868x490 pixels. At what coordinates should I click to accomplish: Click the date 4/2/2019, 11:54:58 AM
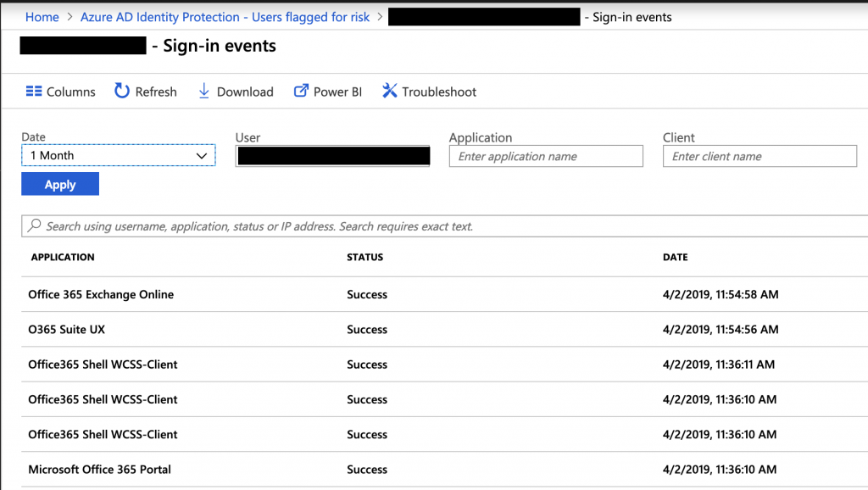[x=721, y=294]
